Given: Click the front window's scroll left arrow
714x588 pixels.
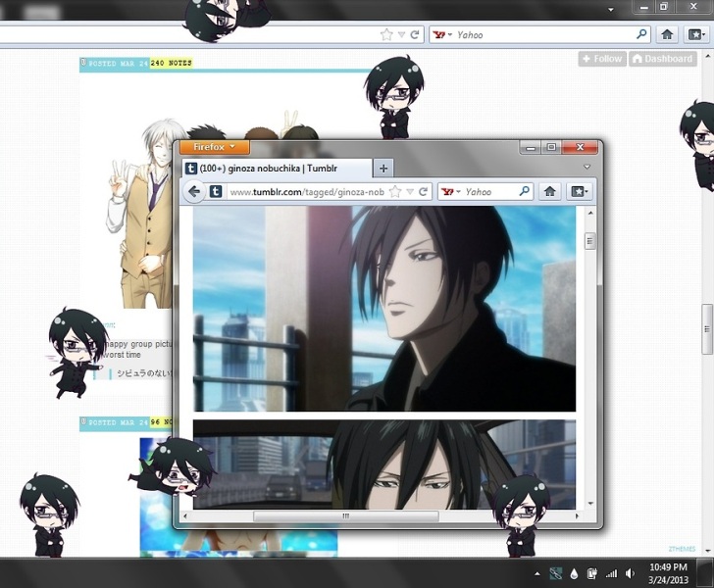Looking at the screenshot, I should pyautogui.click(x=184, y=516).
